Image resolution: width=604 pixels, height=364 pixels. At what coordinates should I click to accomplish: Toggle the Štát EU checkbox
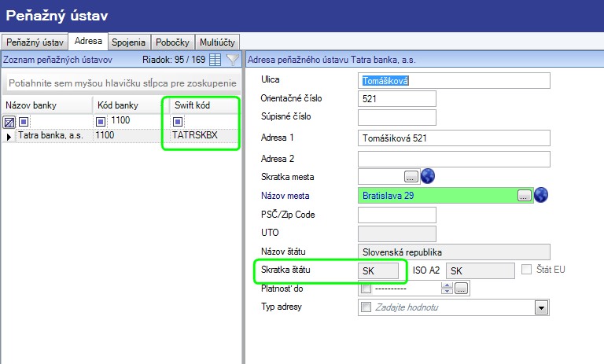(x=528, y=270)
